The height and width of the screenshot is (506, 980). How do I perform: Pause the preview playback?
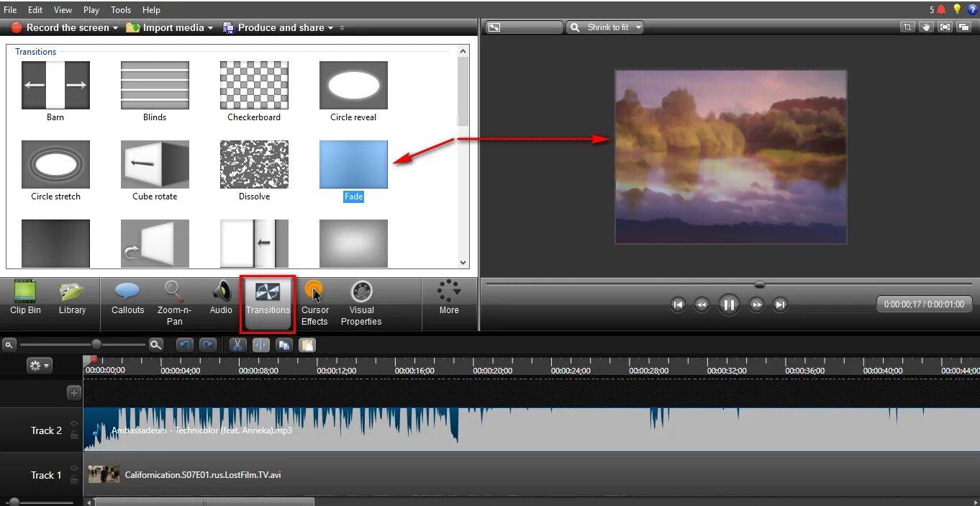click(729, 304)
